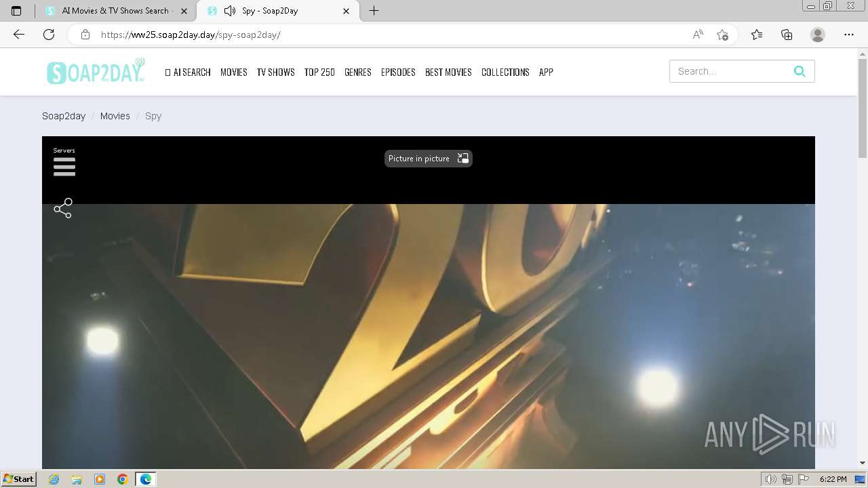Open TV SHOWS nav item

coord(275,72)
